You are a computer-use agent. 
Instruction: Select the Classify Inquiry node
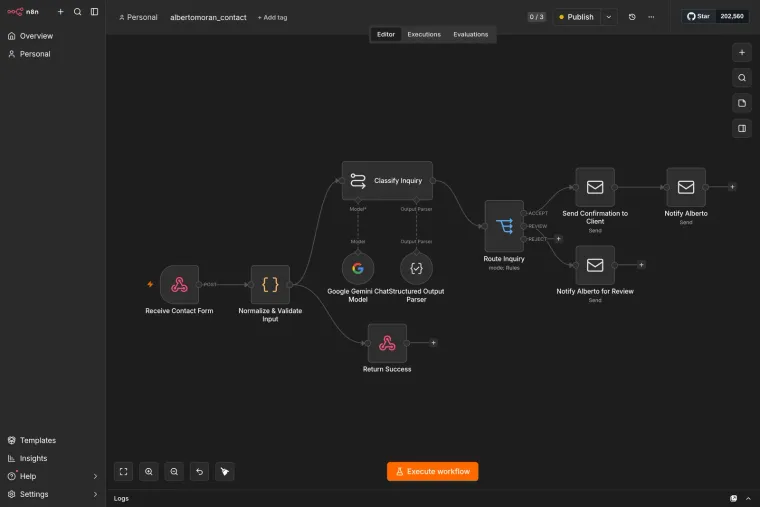[387, 180]
